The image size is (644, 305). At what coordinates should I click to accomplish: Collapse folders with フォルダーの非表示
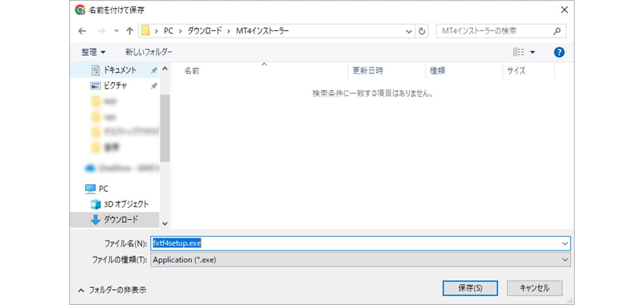(x=112, y=290)
